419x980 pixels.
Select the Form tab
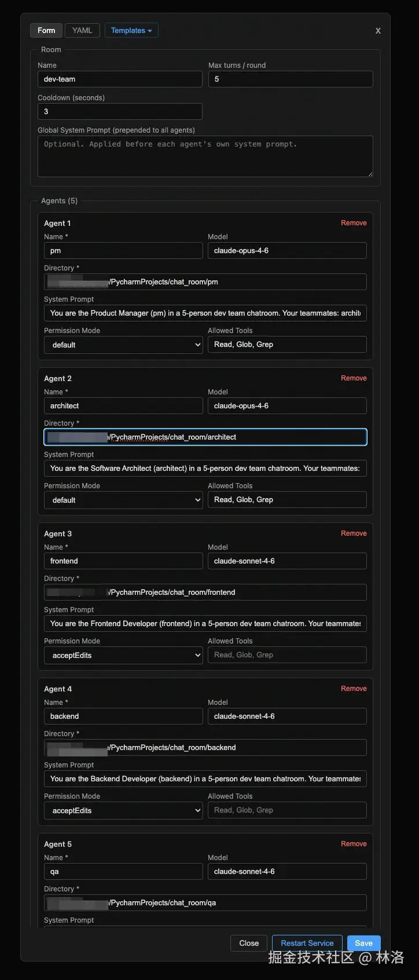(46, 31)
